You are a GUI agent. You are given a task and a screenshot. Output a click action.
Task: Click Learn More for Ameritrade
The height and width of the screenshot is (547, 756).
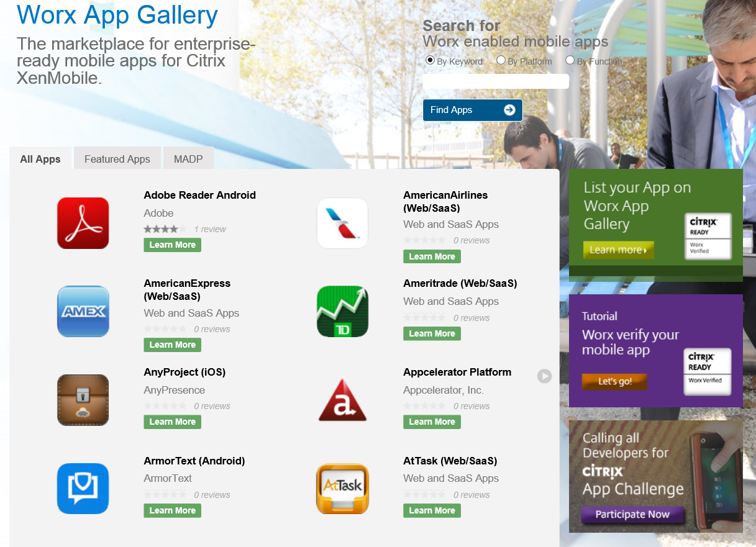click(x=432, y=333)
